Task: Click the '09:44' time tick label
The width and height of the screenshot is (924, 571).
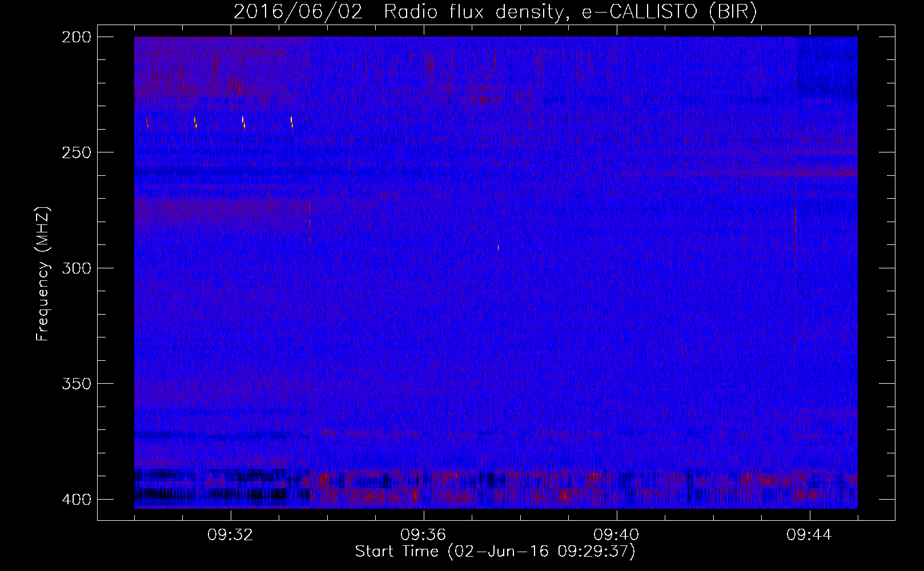Action: [x=809, y=535]
